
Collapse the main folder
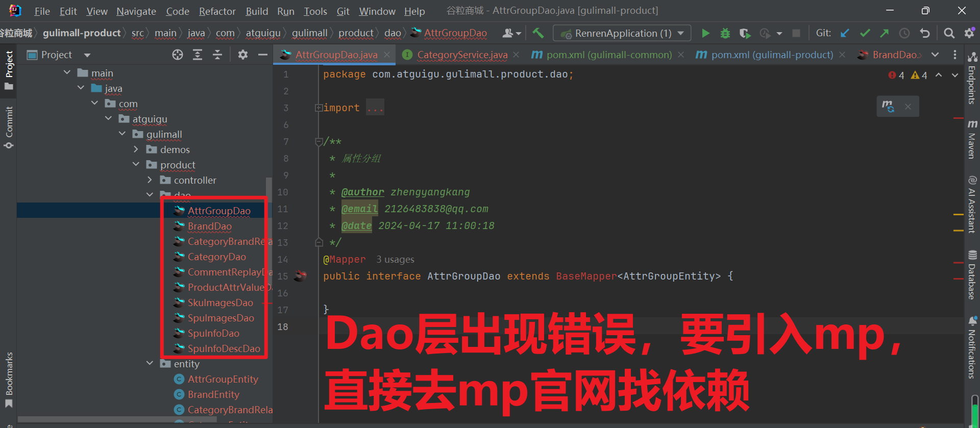click(x=67, y=73)
